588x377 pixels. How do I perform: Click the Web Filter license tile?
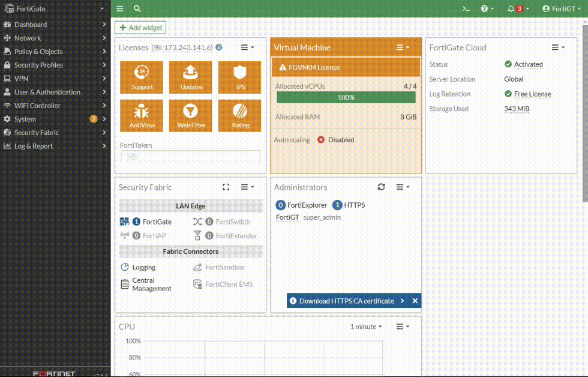(x=191, y=115)
